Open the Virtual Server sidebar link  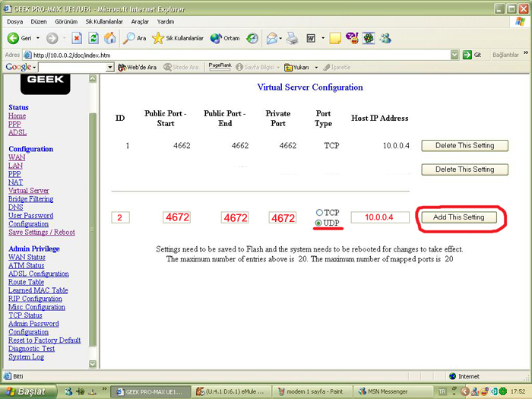(x=29, y=191)
